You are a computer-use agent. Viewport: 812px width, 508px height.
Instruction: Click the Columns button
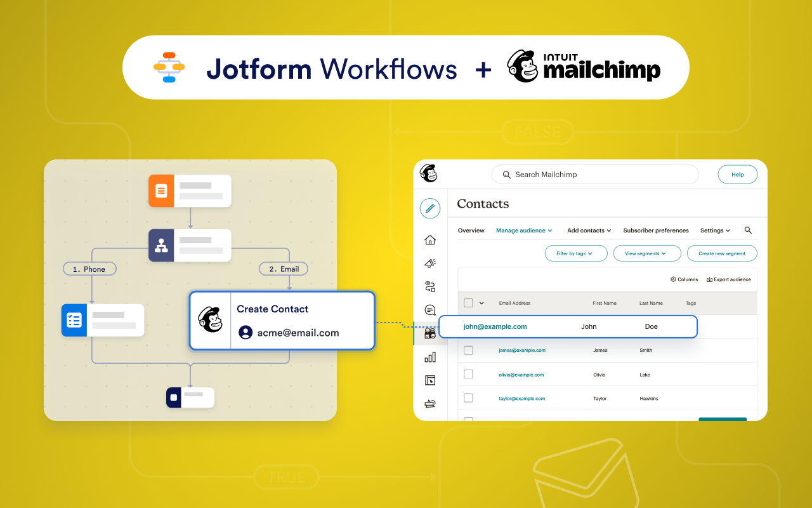[x=684, y=279]
